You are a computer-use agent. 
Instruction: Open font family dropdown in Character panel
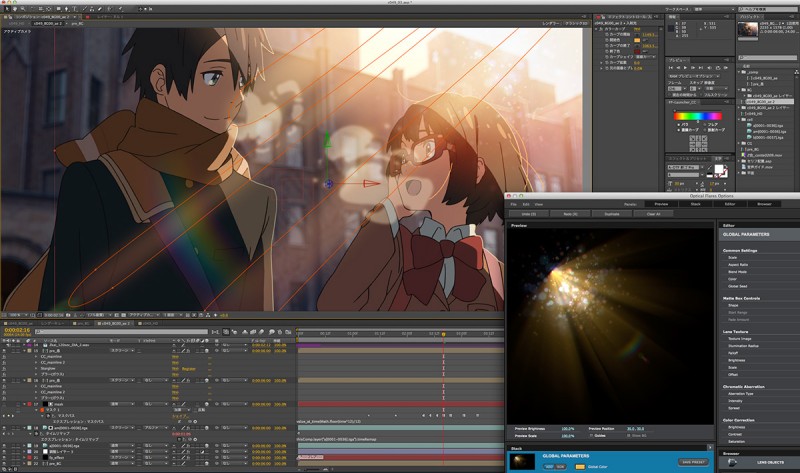(684, 167)
